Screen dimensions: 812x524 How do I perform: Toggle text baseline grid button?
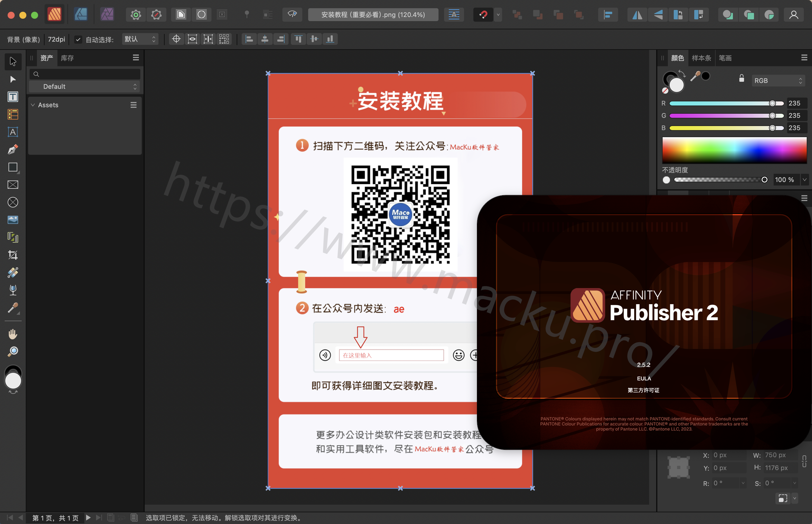coord(454,15)
